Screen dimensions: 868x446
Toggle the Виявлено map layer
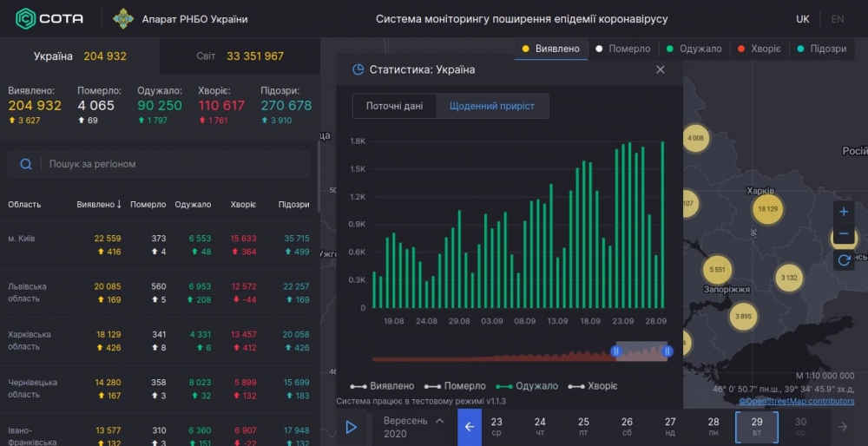click(550, 49)
